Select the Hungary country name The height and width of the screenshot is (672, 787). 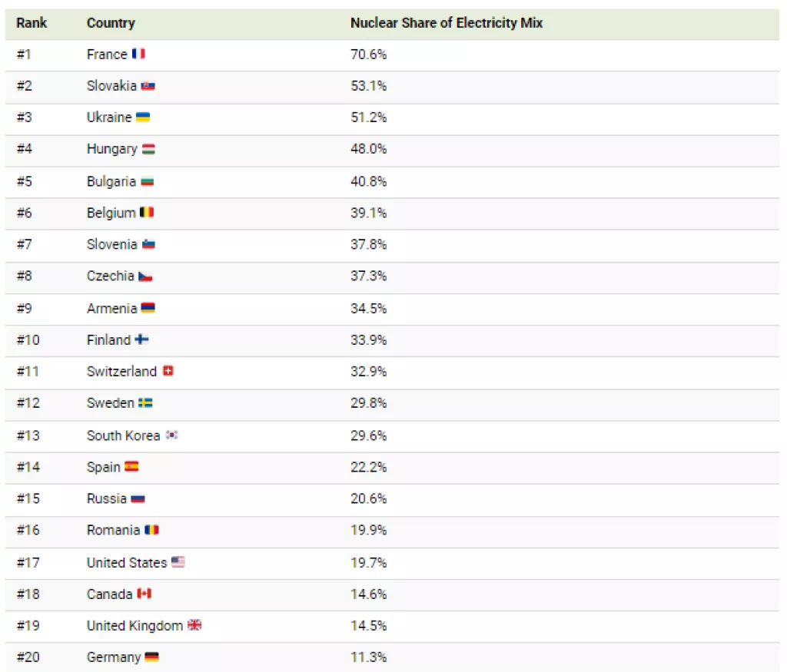point(111,149)
